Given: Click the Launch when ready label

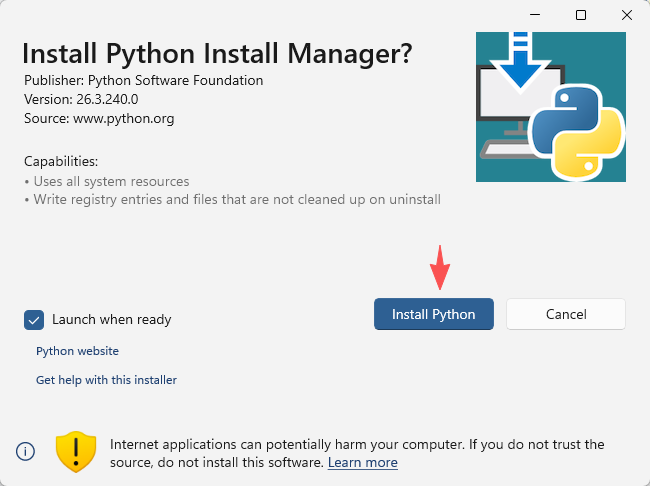Looking at the screenshot, I should (x=112, y=320).
